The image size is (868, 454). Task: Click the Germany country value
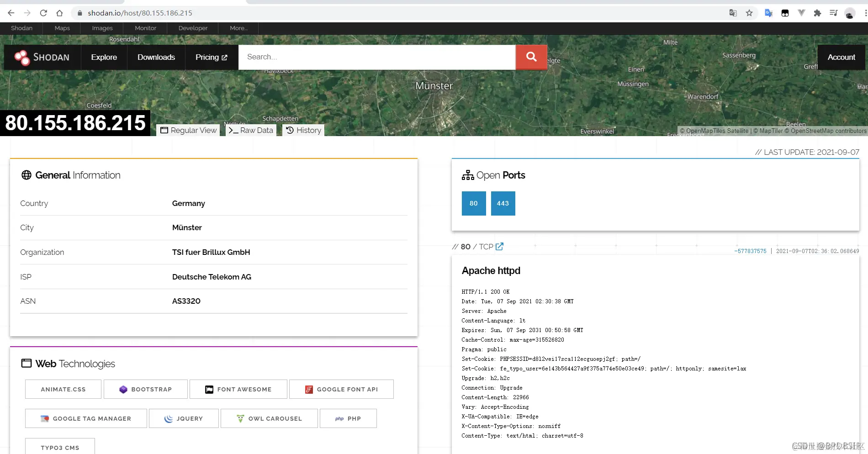pyautogui.click(x=189, y=203)
